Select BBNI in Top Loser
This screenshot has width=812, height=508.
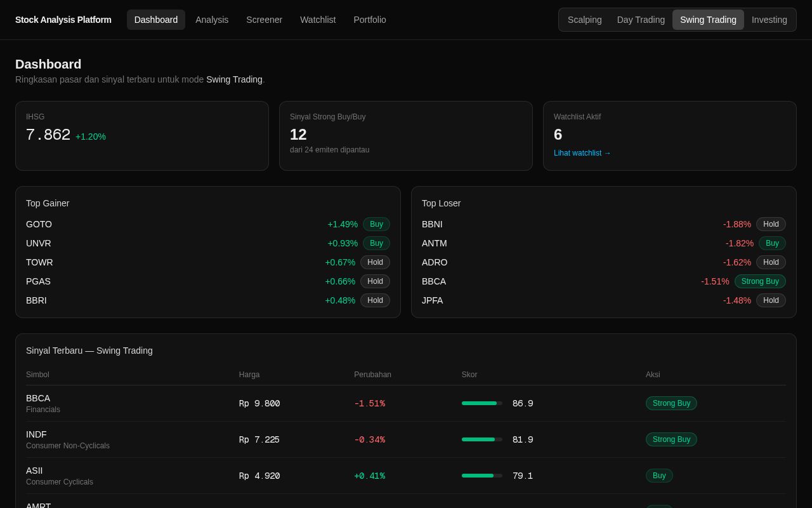tap(432, 224)
